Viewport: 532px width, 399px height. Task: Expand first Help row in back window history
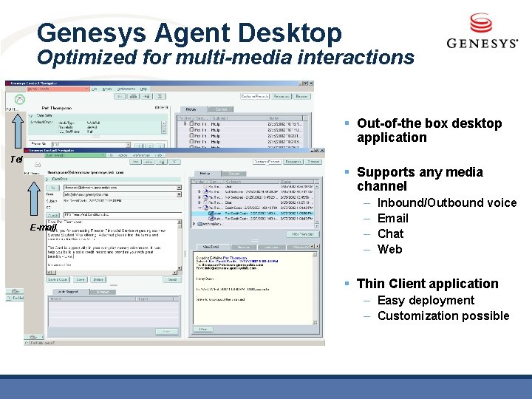185,124
